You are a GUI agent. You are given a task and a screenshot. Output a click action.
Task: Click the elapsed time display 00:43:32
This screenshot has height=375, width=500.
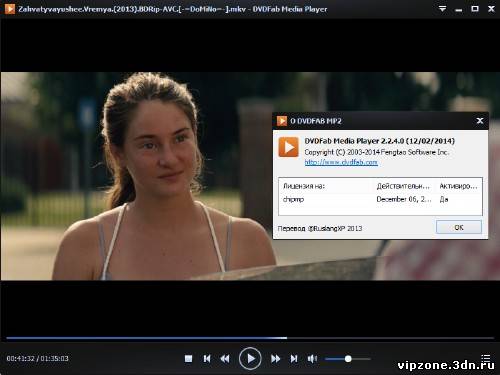[x=20, y=359]
